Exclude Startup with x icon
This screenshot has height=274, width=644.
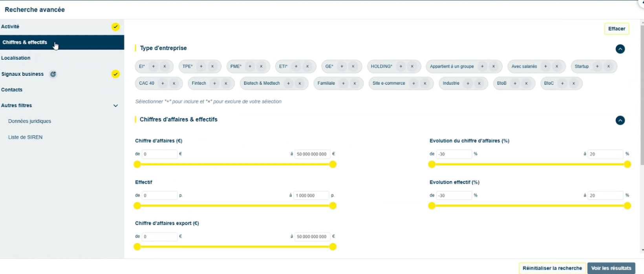coord(609,66)
